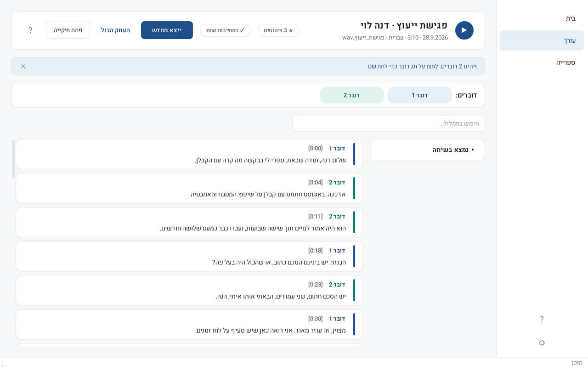Screen dimensions: 588x368
Task: Go to the בית page in the sidebar
Action: point(542,18)
